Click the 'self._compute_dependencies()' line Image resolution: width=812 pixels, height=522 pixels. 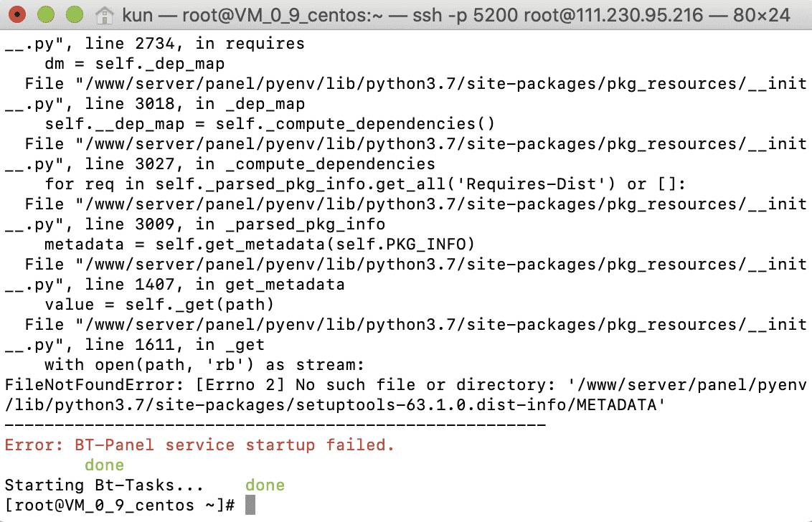270,124
